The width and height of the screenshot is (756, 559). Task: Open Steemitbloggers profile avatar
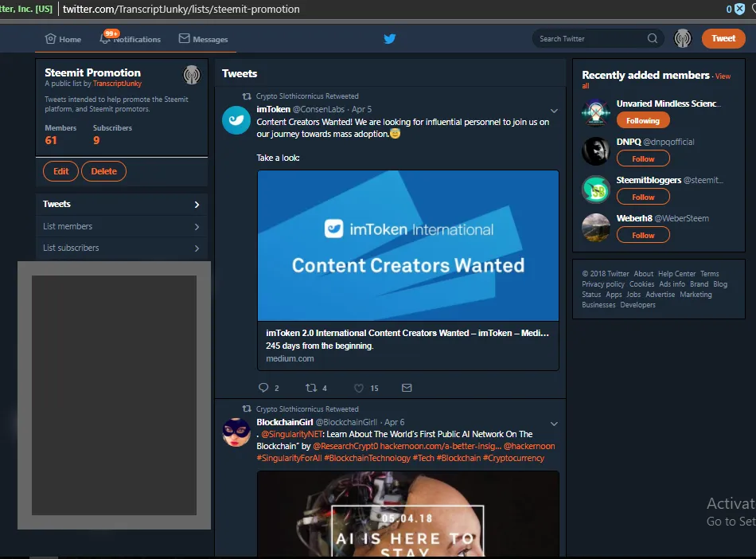pyautogui.click(x=596, y=189)
